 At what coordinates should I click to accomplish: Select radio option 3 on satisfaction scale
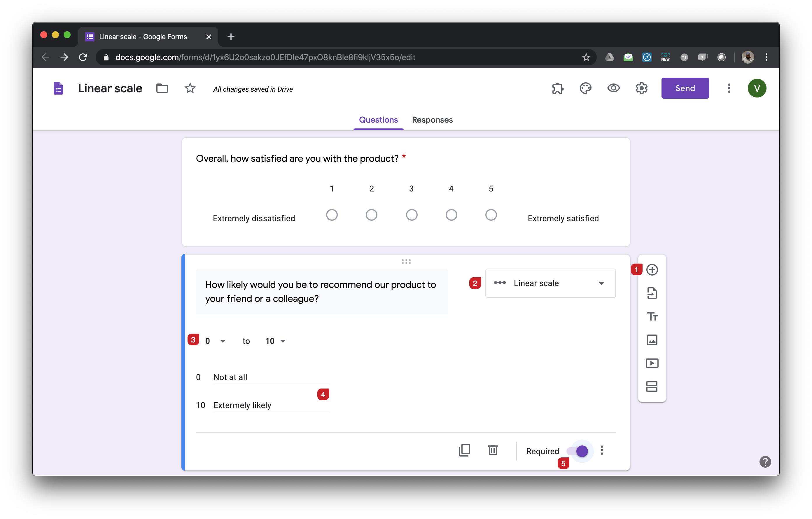(411, 215)
